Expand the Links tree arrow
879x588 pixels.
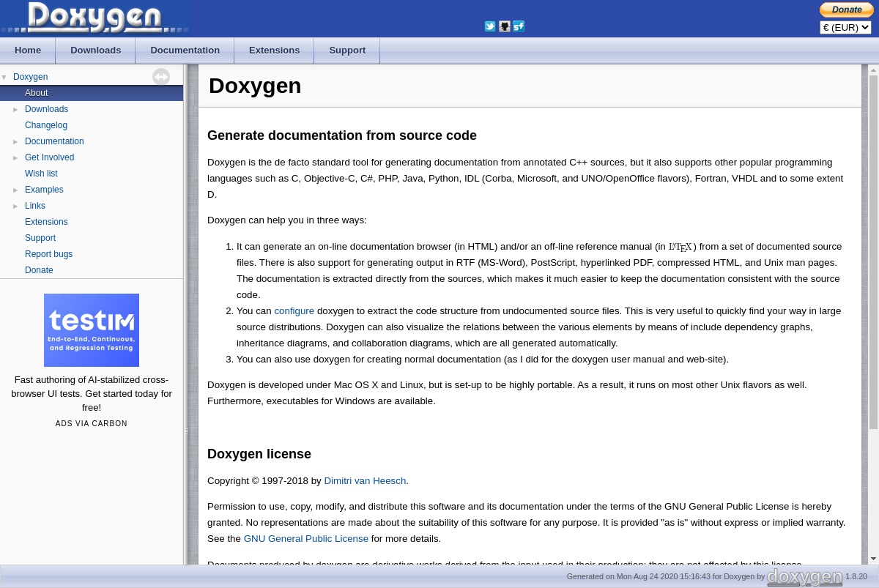point(16,206)
